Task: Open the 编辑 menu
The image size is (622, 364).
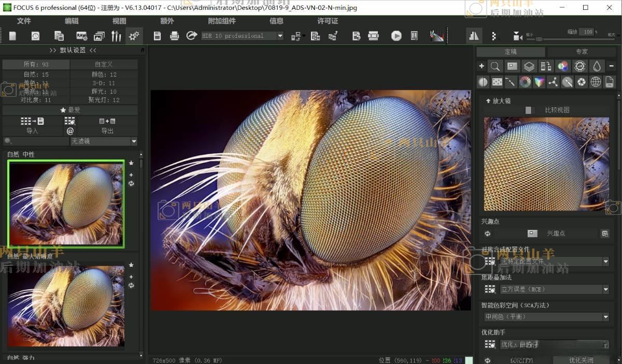Action: [72, 21]
